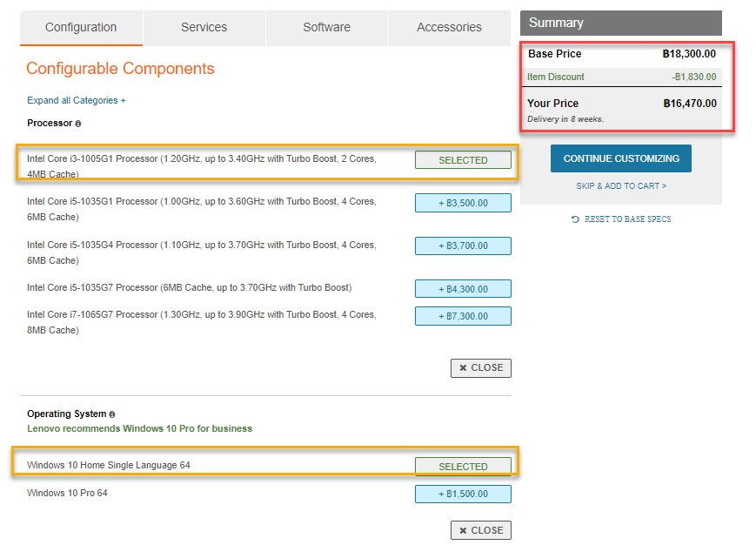The width and height of the screenshot is (756, 545).
Task: Skip and add to cart
Action: pos(621,186)
